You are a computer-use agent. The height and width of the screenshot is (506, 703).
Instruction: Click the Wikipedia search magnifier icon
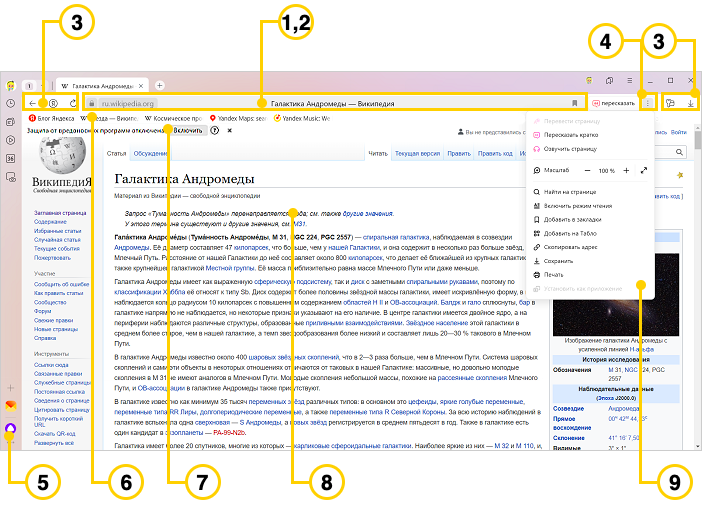679,152
